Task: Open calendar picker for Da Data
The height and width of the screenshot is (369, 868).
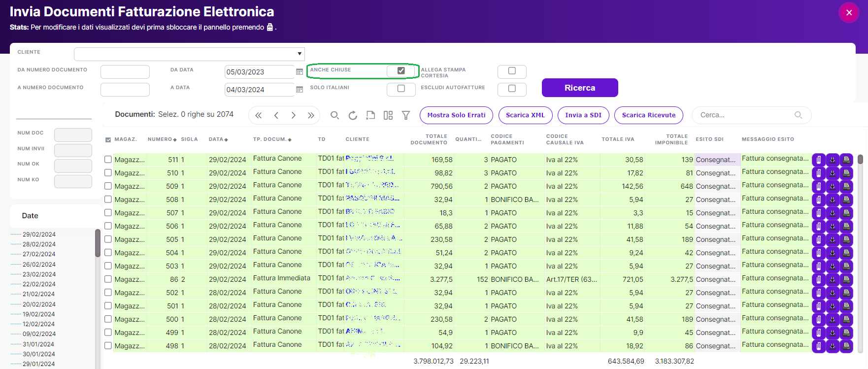Action: (300, 72)
